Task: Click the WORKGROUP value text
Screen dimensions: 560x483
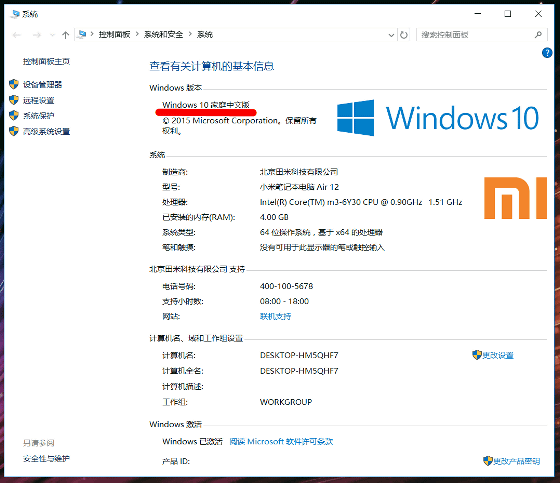Action: coord(286,402)
